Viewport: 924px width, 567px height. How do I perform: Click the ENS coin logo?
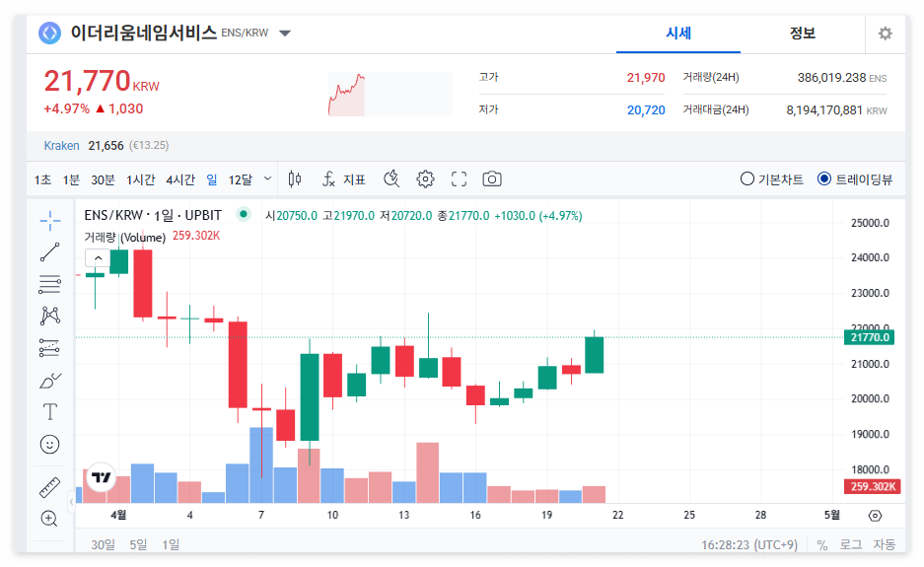click(x=49, y=33)
